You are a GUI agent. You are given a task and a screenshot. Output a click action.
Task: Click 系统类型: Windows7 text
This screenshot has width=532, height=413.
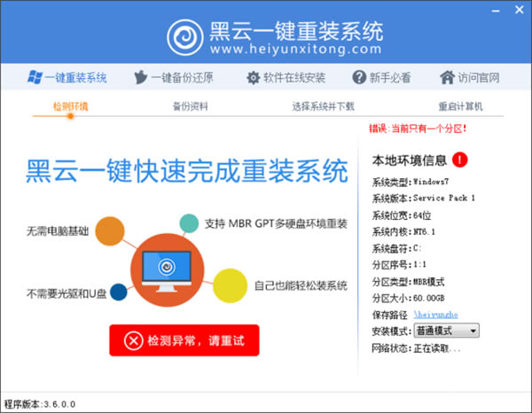pos(411,182)
